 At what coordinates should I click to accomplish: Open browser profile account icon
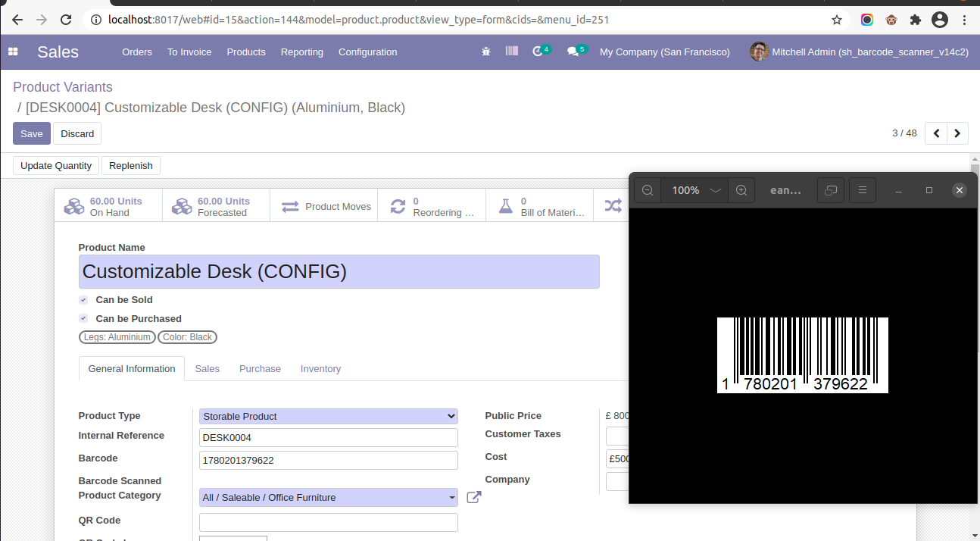(x=940, y=20)
